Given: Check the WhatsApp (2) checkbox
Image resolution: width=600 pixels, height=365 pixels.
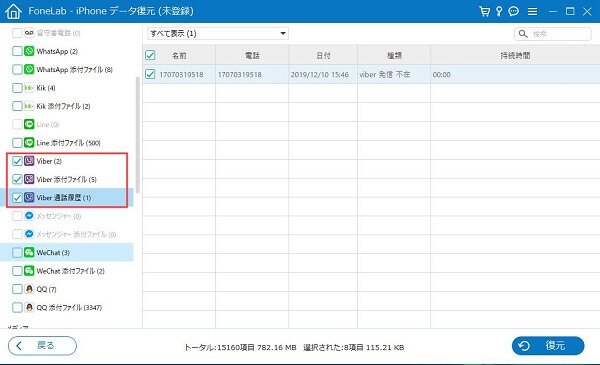Looking at the screenshot, I should pos(17,51).
